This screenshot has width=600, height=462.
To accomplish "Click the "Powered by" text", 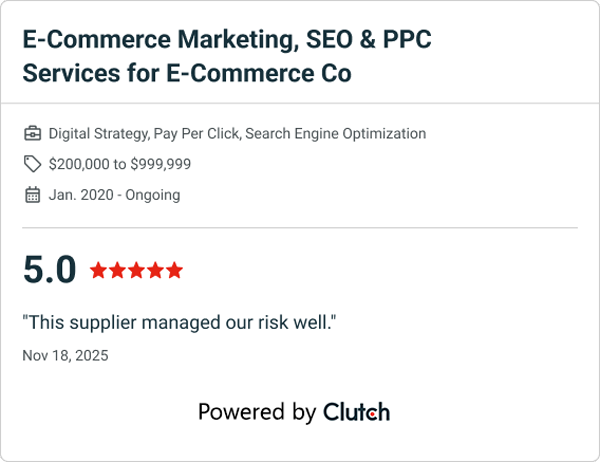I will 257,412.
